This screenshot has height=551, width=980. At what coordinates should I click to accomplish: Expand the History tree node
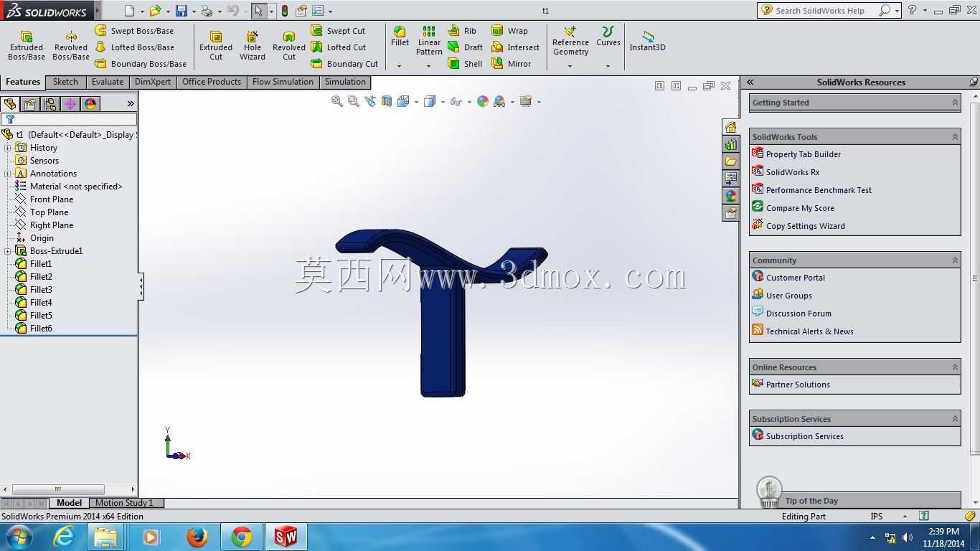(8, 148)
